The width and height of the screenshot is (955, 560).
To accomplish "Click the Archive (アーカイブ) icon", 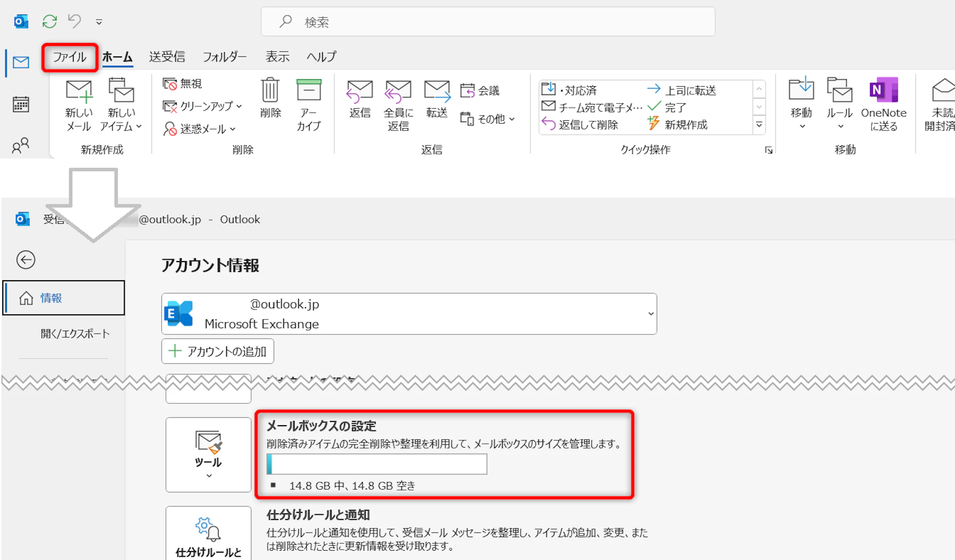I will (309, 90).
